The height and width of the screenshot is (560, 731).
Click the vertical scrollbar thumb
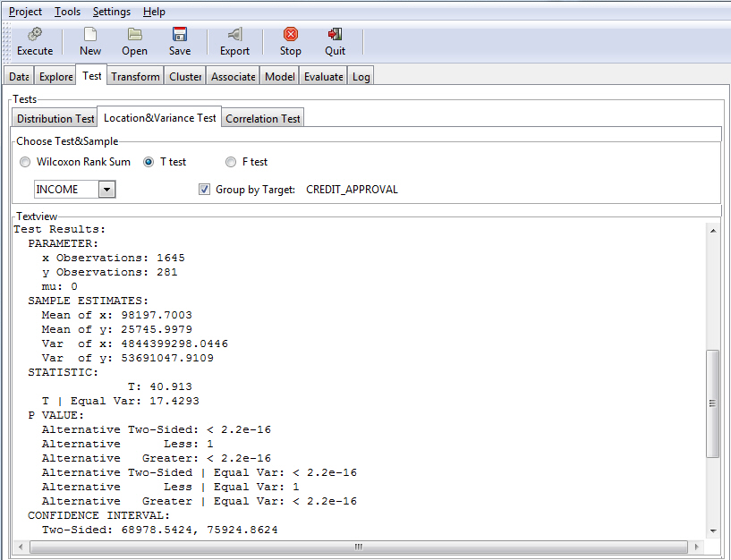713,403
